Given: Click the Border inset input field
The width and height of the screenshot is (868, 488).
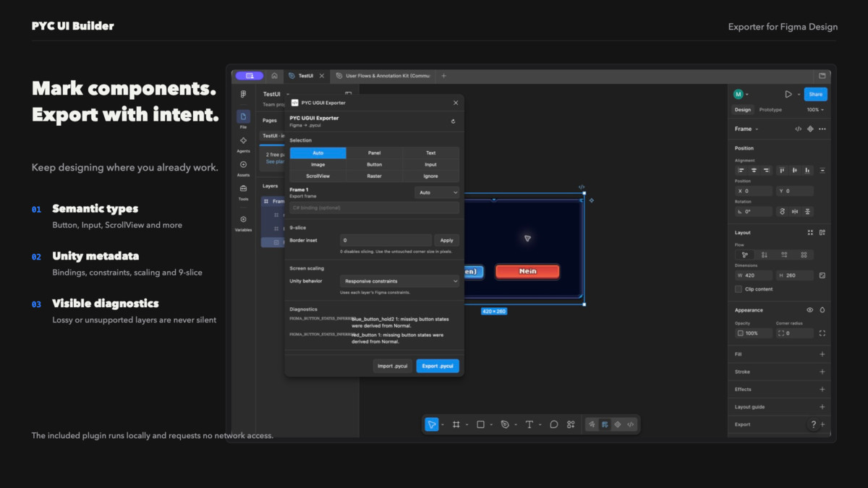Looking at the screenshot, I should coord(386,240).
